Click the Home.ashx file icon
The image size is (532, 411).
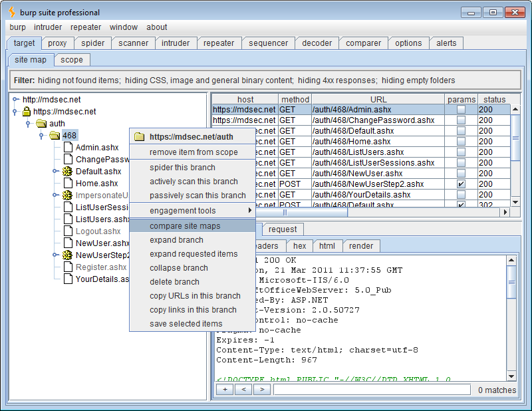click(68, 184)
